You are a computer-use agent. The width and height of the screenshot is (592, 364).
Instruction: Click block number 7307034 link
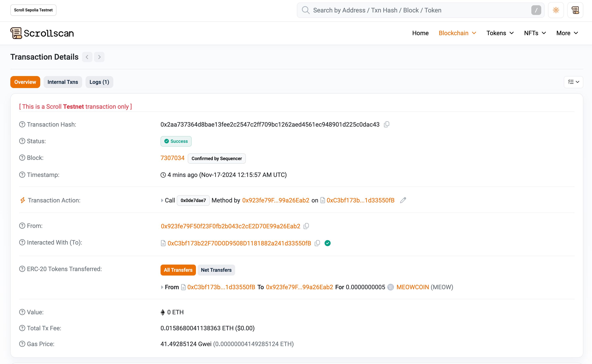point(172,158)
